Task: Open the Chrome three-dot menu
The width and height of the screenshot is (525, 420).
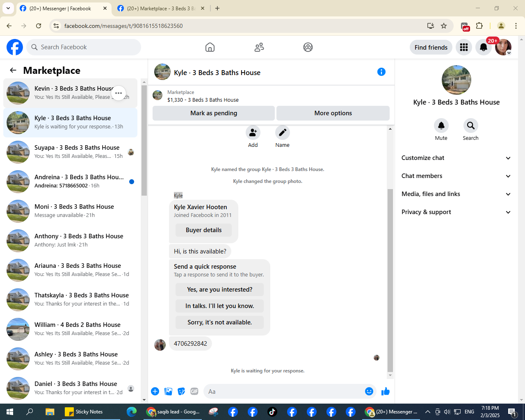Action: tap(516, 26)
